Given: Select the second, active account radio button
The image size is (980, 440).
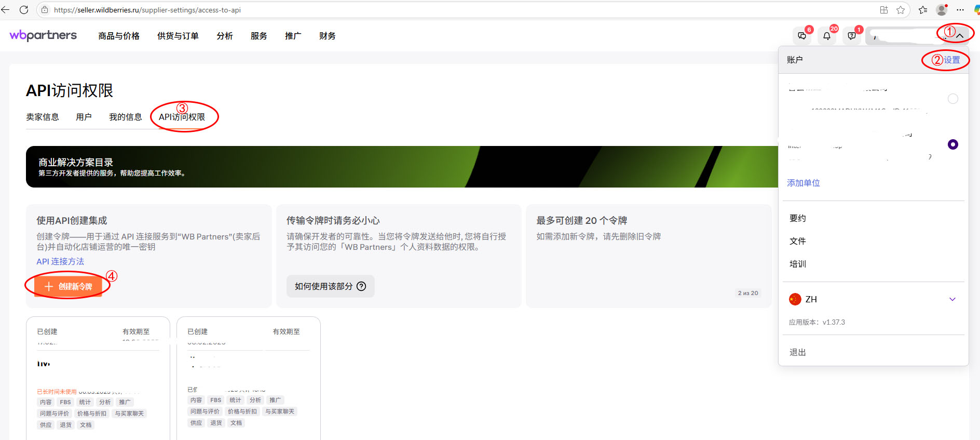Looking at the screenshot, I should pos(953,144).
